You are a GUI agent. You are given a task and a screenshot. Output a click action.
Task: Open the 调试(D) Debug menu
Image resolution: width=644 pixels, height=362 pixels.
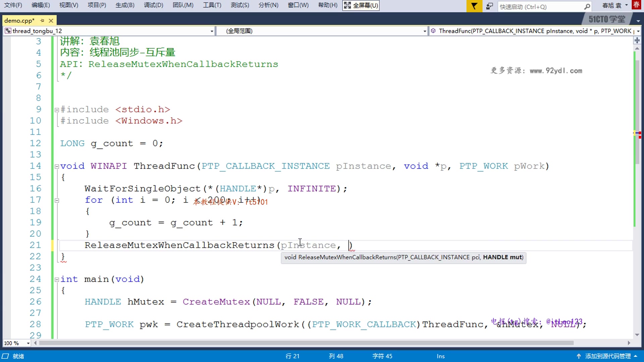pos(153,5)
